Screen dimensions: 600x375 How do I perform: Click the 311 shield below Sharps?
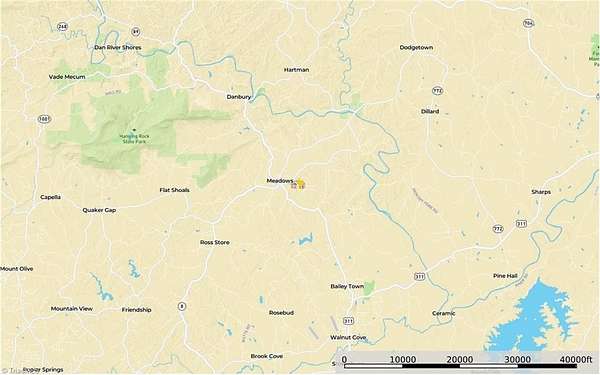(x=521, y=223)
